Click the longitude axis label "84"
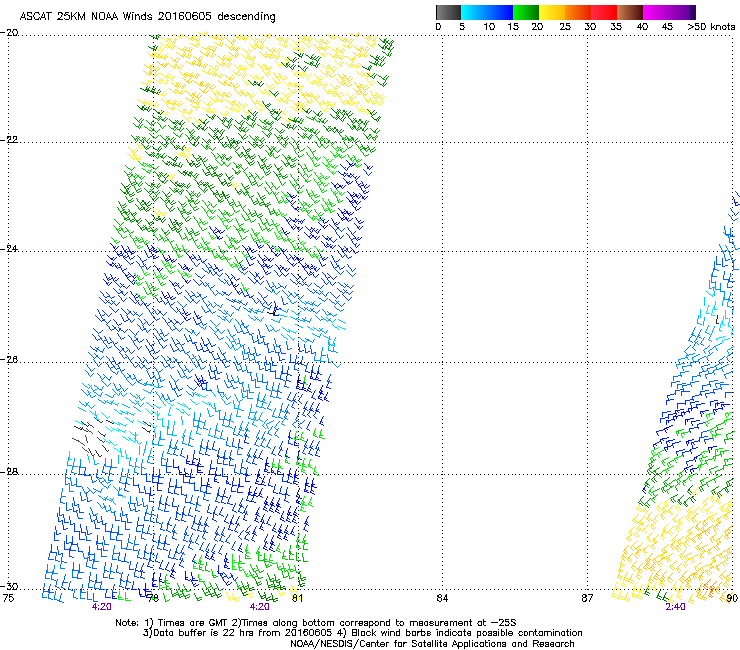This screenshot has width=740, height=650. [442, 598]
